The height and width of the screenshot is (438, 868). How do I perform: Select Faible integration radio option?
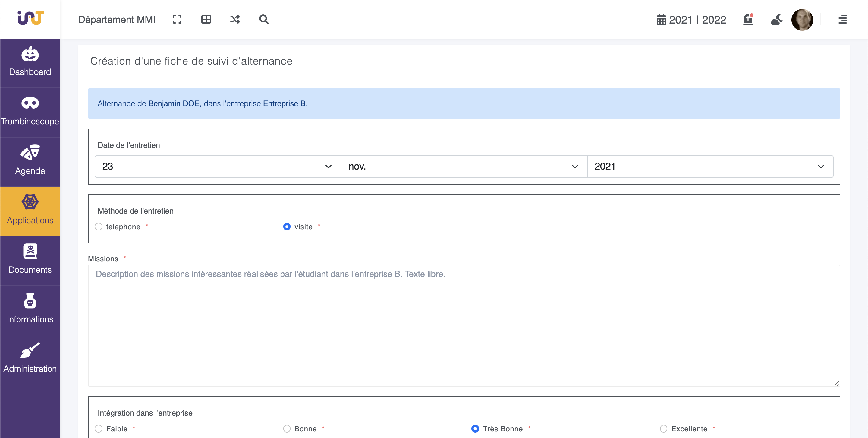tap(99, 429)
